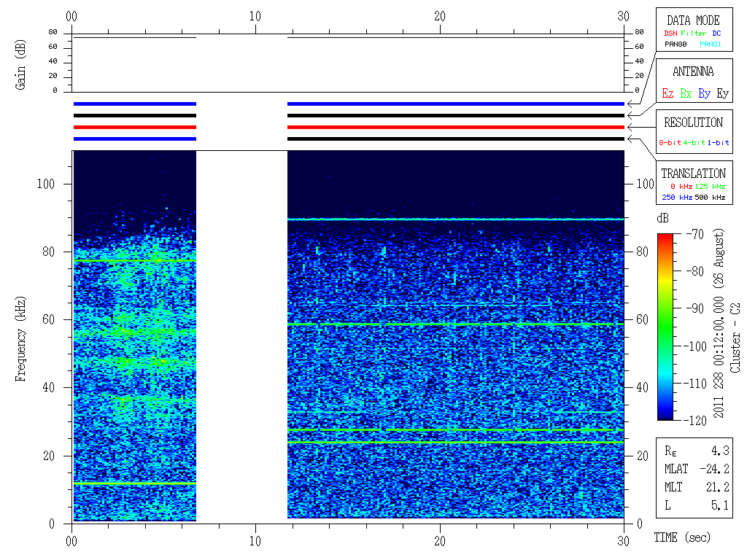Click the bottom time axis 10 tick label

pyautogui.click(x=255, y=542)
